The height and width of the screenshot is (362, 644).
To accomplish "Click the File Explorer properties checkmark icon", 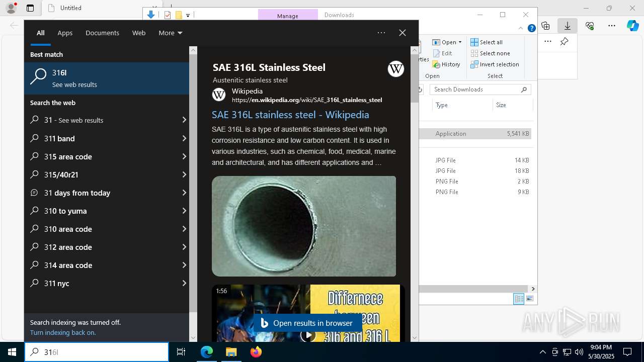I will (168, 15).
